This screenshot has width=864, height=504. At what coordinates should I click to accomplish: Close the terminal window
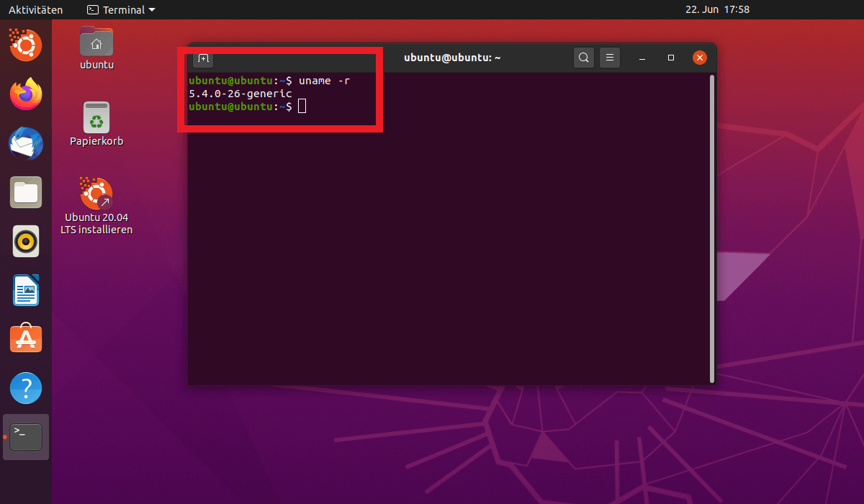click(x=699, y=58)
